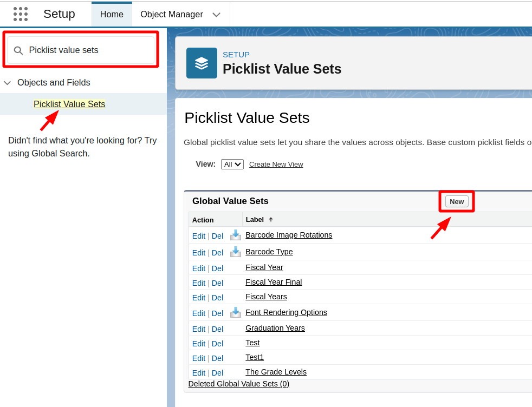This screenshot has height=407, width=532.
Task: Delete the Test row
Action: [x=217, y=344]
